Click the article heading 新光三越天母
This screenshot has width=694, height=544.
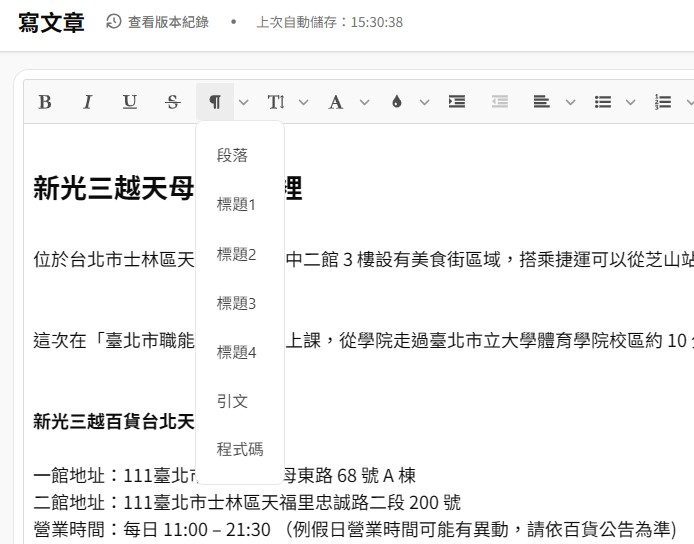click(x=113, y=188)
